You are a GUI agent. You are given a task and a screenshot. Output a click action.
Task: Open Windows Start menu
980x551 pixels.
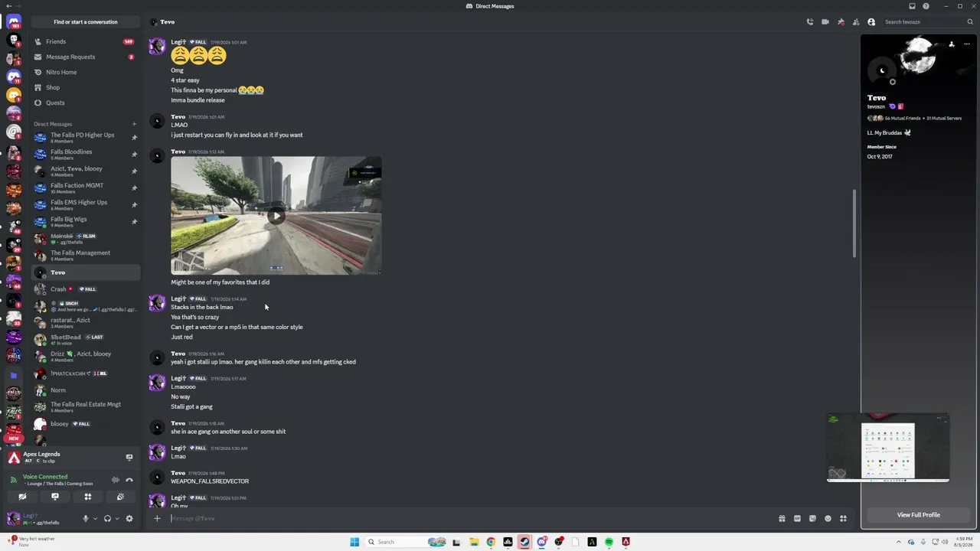click(x=354, y=542)
